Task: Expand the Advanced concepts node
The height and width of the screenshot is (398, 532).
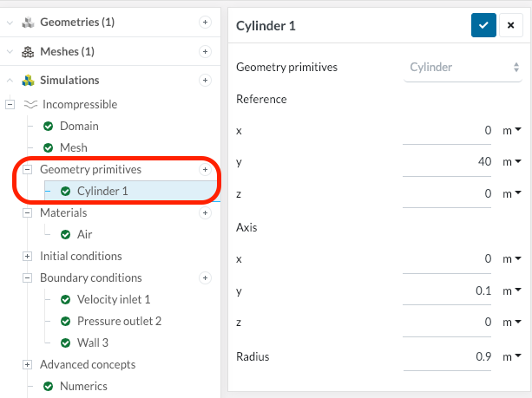Action: tap(27, 364)
